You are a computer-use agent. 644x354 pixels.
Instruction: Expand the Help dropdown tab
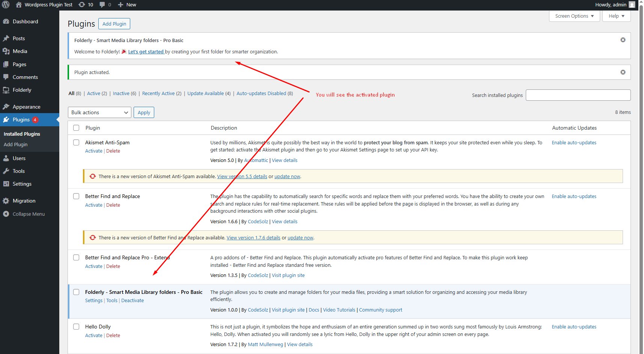[x=617, y=16]
